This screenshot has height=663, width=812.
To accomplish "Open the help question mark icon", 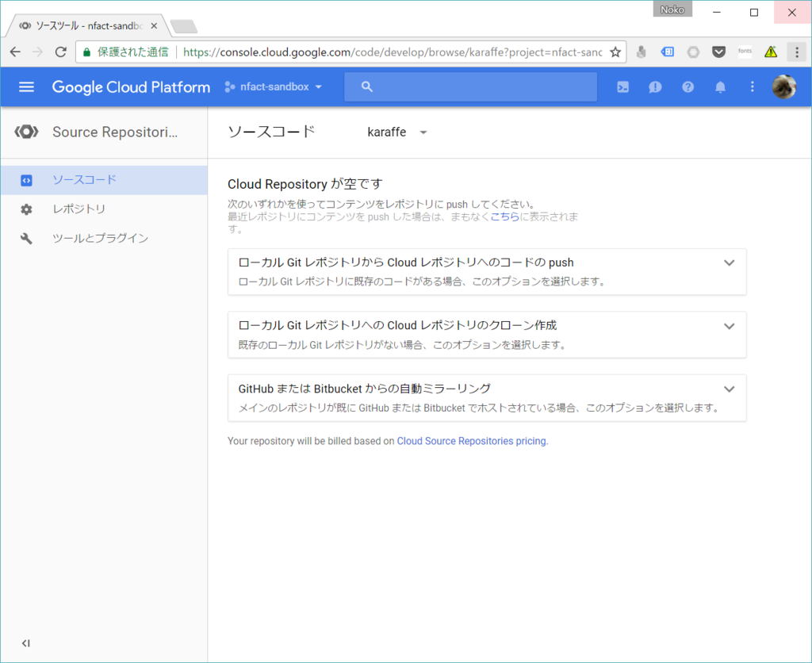I will [688, 87].
